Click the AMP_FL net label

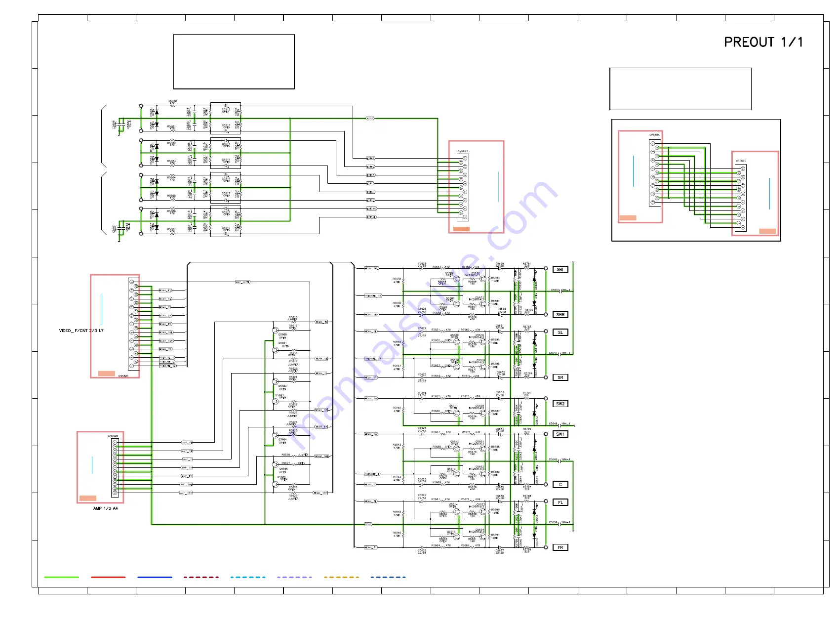click(187, 443)
